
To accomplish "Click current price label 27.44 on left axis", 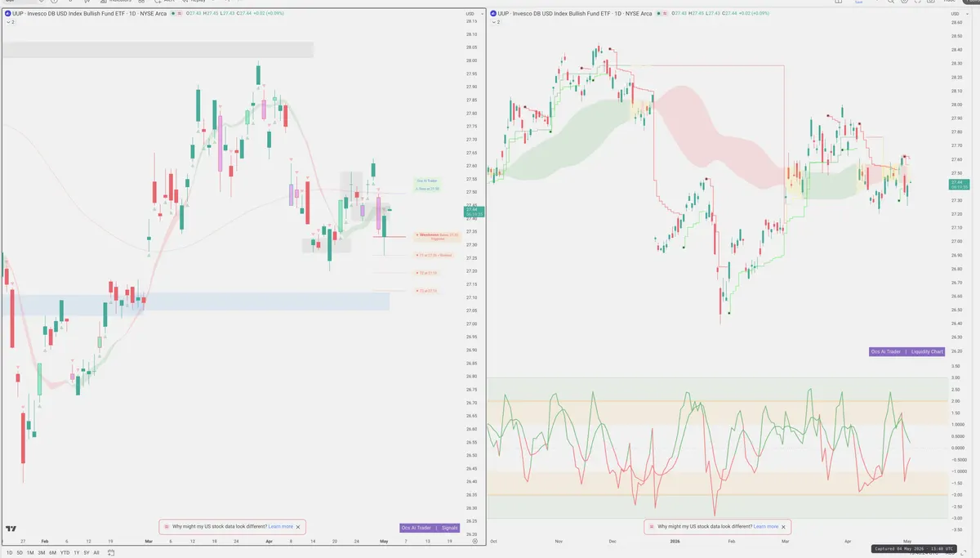I will [473, 211].
